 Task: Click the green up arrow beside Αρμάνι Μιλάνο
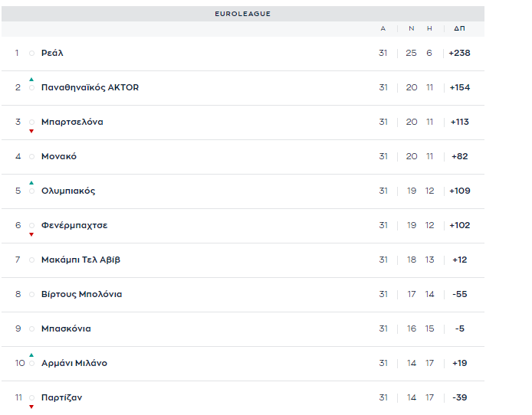[x=31, y=355]
